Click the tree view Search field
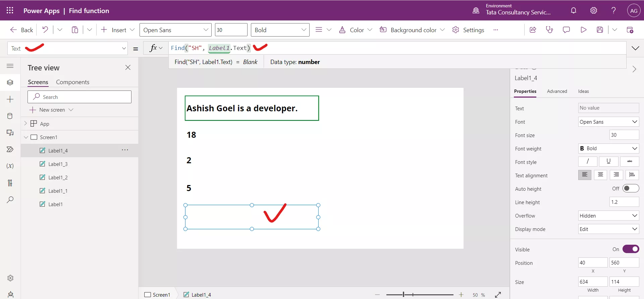The image size is (644, 299). 79,97
